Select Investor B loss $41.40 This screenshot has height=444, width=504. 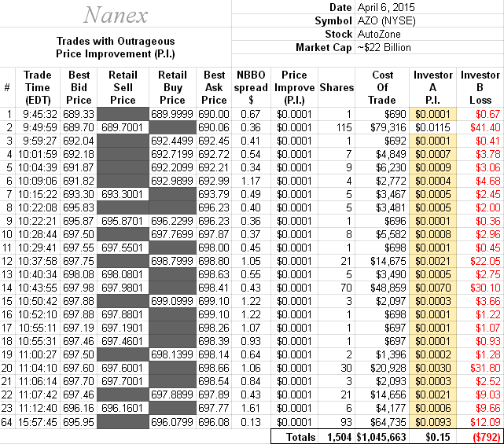485,127
